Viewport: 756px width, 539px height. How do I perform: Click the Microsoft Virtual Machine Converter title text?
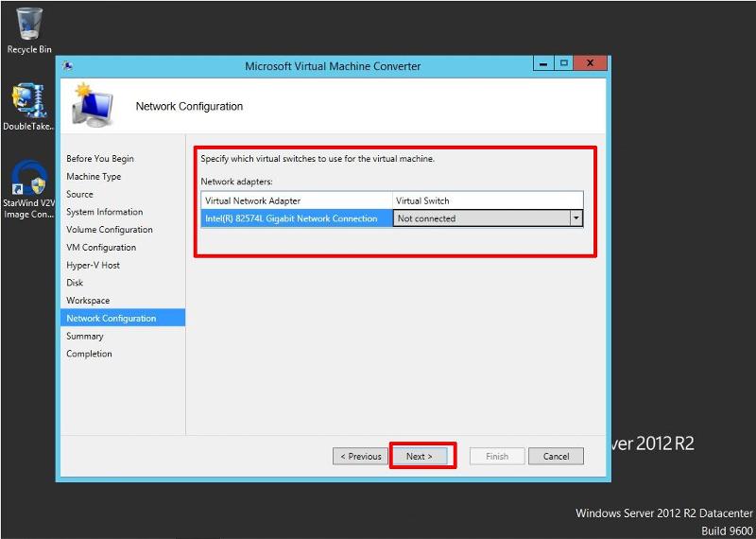coord(333,66)
